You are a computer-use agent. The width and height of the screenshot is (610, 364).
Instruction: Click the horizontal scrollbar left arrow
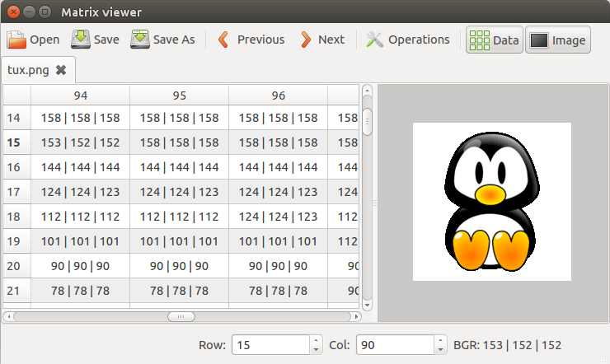[x=8, y=316]
